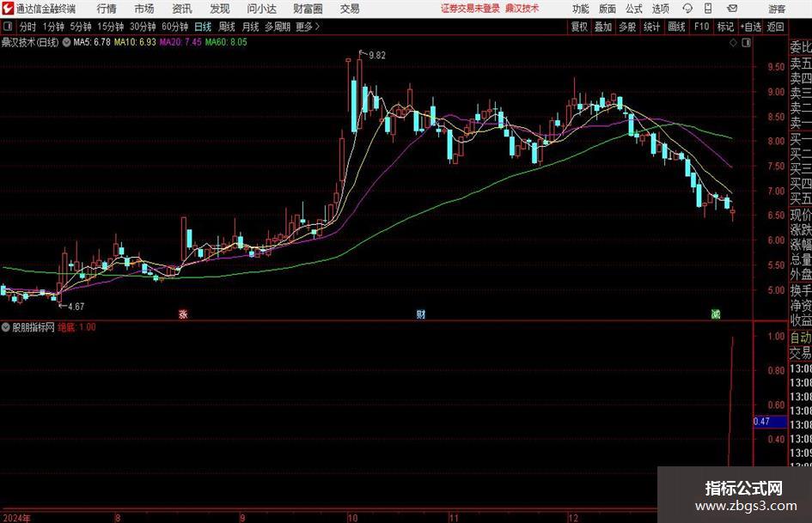Open the 资讯 menu
Screen dimensions: 812x523
(182, 9)
